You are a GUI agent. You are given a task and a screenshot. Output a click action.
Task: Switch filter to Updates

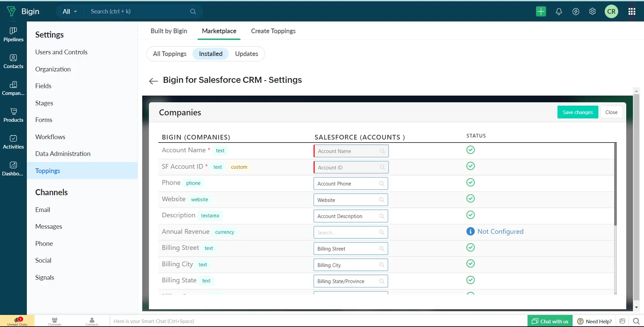(247, 54)
